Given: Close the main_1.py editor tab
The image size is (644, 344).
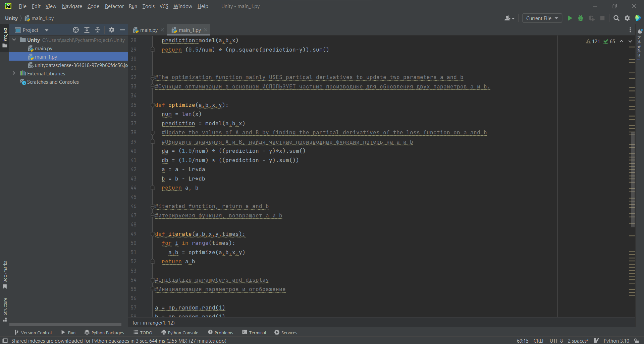Looking at the screenshot, I should pos(206,30).
